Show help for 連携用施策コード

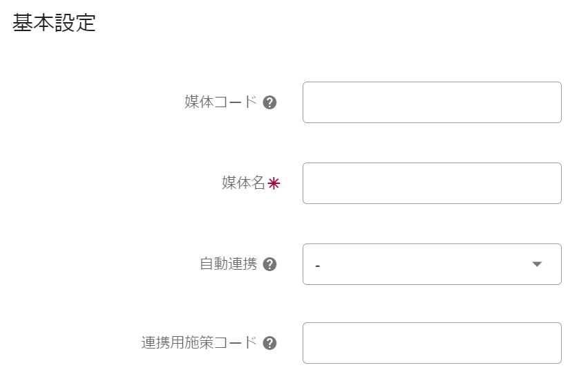(x=270, y=343)
